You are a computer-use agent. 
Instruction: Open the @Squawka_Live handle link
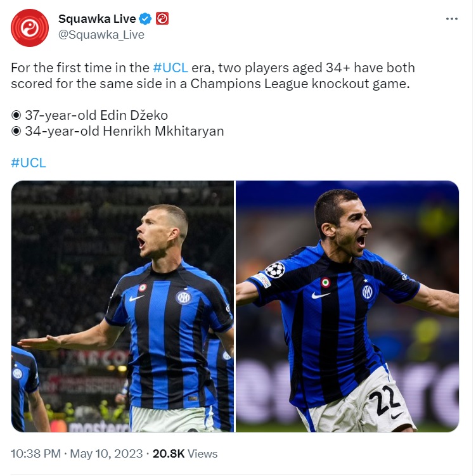[101, 35]
